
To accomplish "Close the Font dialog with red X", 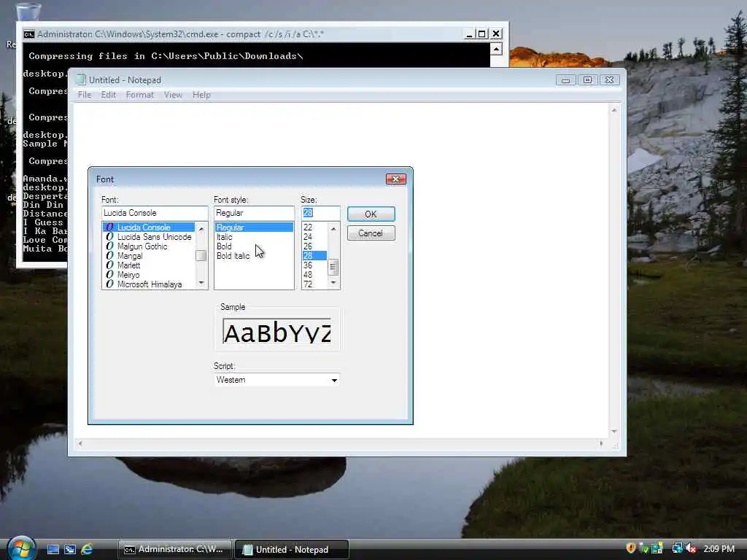I will click(x=395, y=179).
